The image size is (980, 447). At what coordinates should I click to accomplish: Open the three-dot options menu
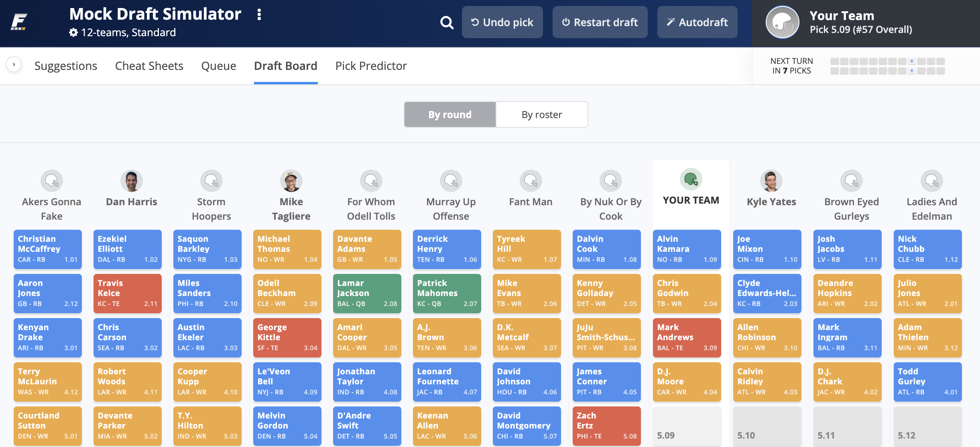(x=259, y=15)
